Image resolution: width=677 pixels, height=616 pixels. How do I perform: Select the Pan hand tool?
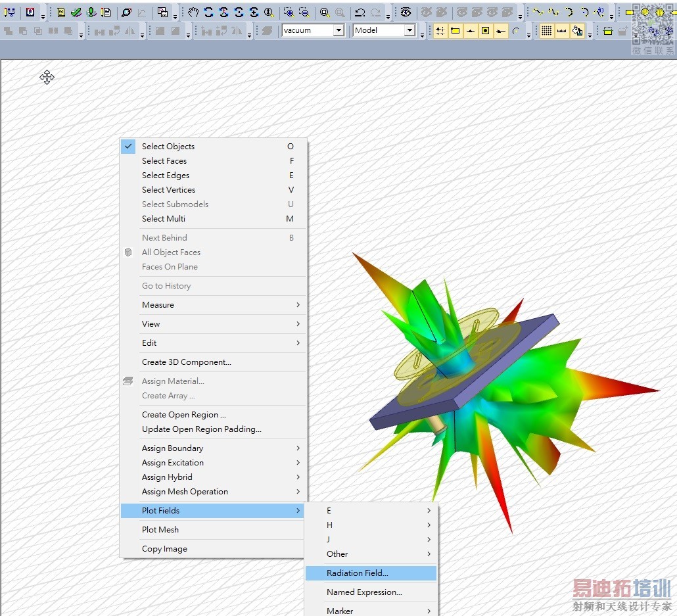pyautogui.click(x=193, y=12)
